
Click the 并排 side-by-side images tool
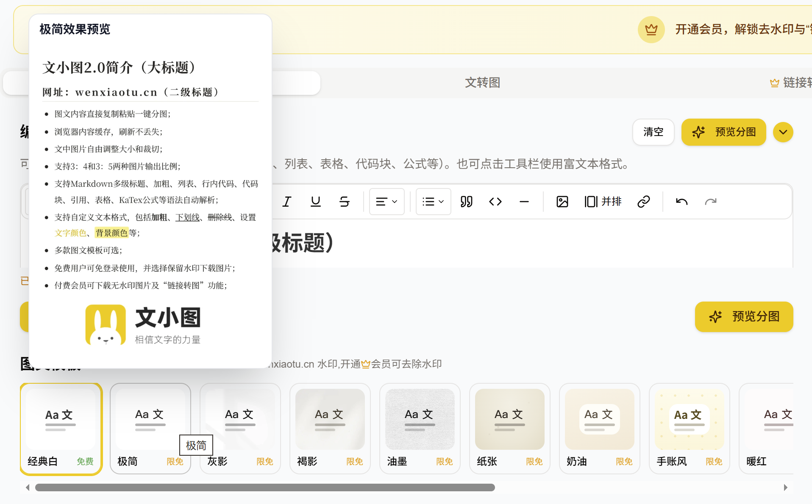[x=603, y=202]
